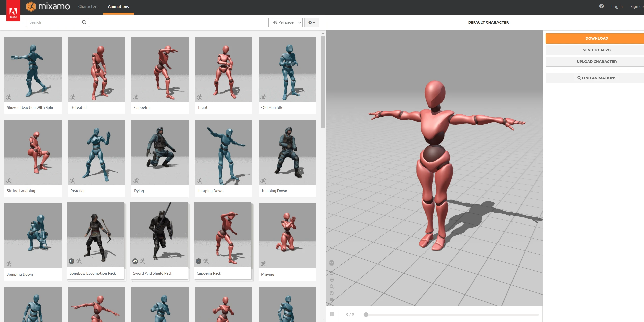
Task: Select the Taunt animation thumbnail
Action: pyautogui.click(x=224, y=69)
